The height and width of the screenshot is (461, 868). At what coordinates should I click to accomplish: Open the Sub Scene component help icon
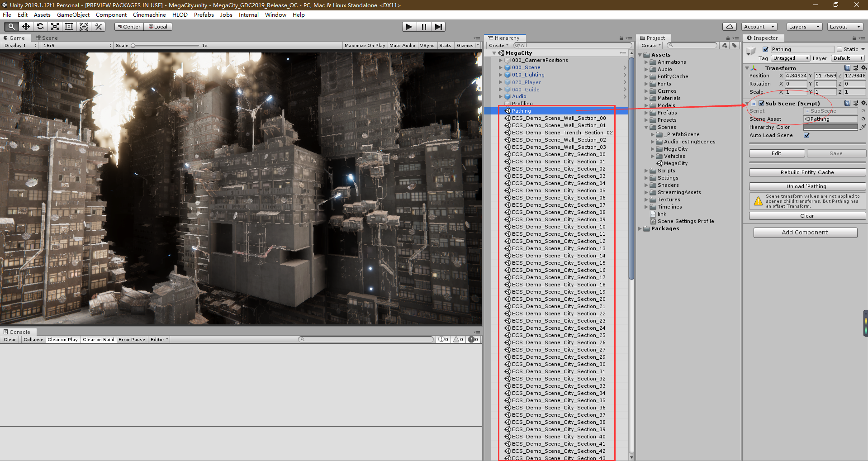tap(847, 103)
